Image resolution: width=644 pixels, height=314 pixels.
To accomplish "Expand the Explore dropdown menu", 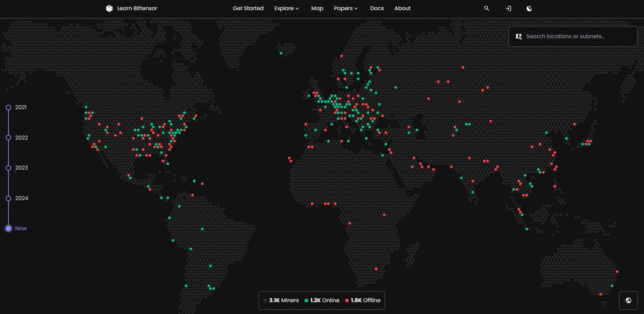I will tap(287, 8).
